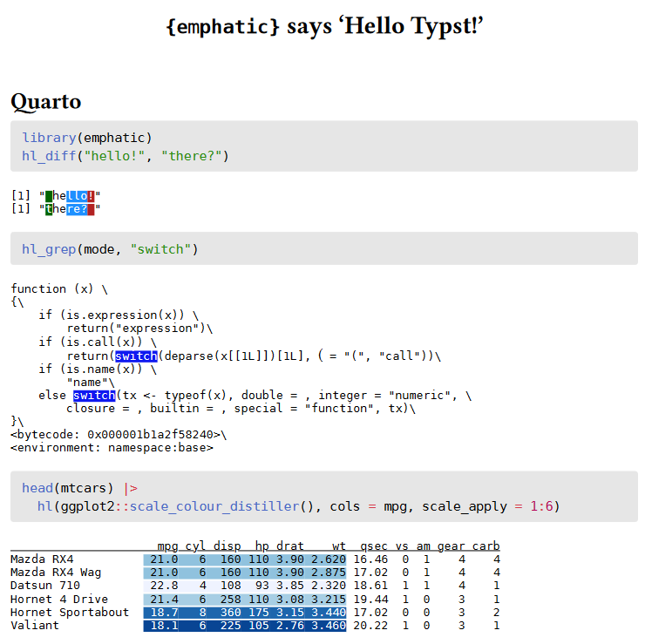
Task: Click highlighted "switch" in the return(deparse…) line
Action: (136, 356)
